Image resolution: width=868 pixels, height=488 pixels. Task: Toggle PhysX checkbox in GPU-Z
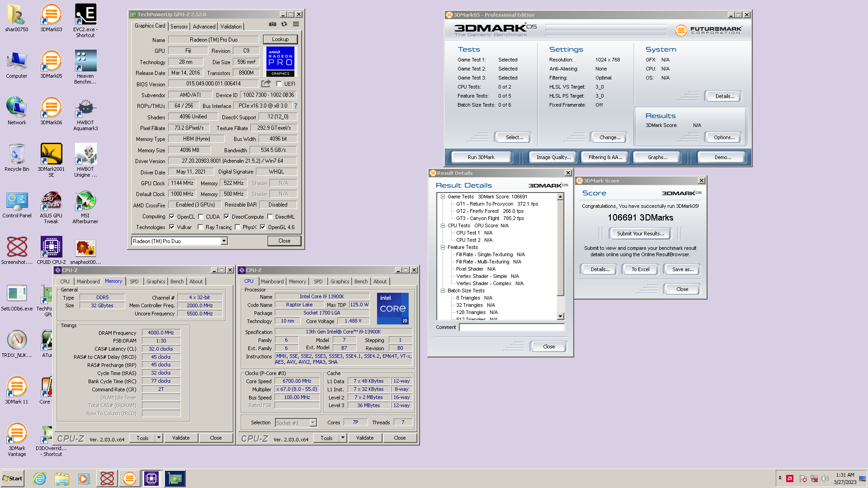pyautogui.click(x=237, y=227)
